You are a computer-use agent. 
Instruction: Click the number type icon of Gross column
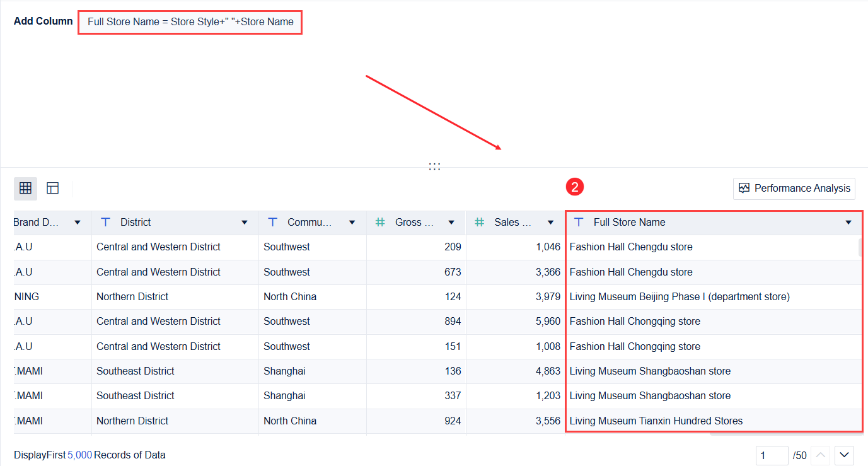[x=380, y=222]
